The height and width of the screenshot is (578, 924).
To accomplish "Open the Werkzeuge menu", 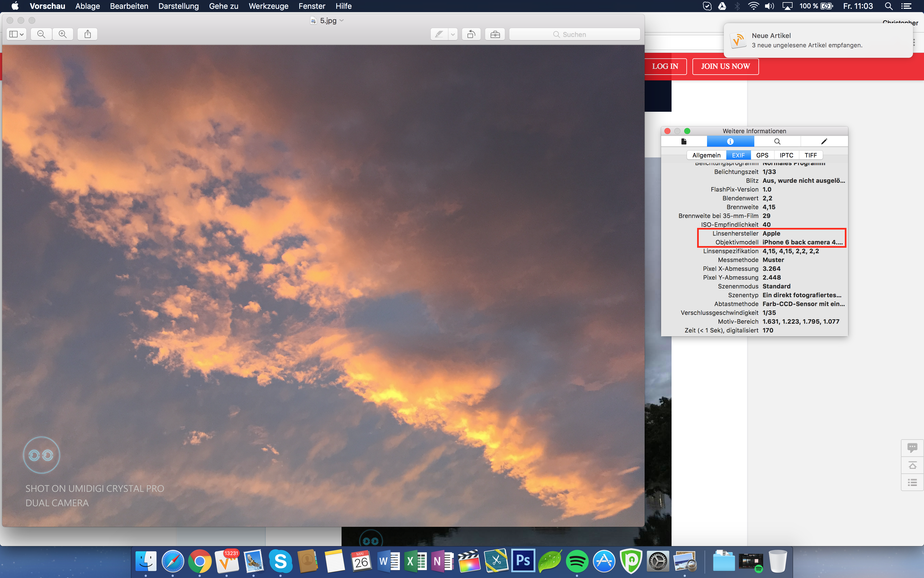I will click(268, 6).
